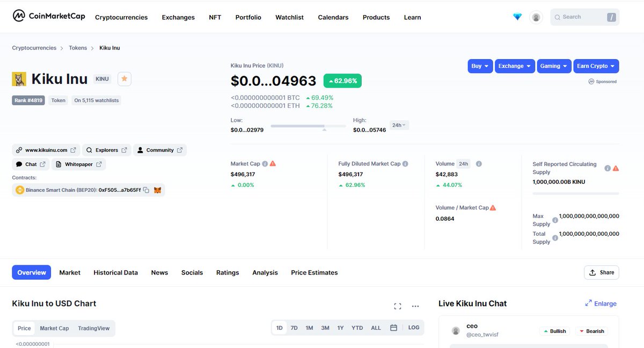644x348 pixels.
Task: Select 1D chart range
Action: tap(280, 328)
